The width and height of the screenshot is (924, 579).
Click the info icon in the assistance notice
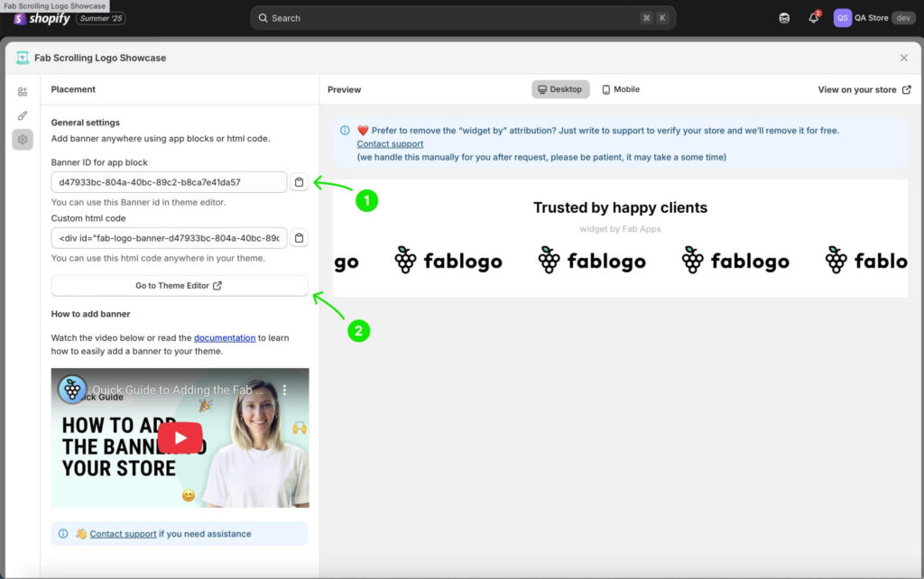point(63,534)
